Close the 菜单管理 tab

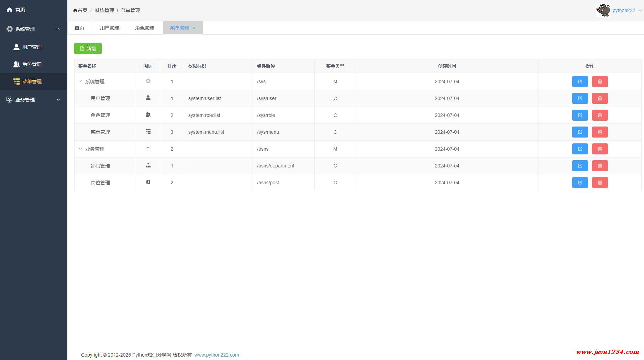point(194,28)
